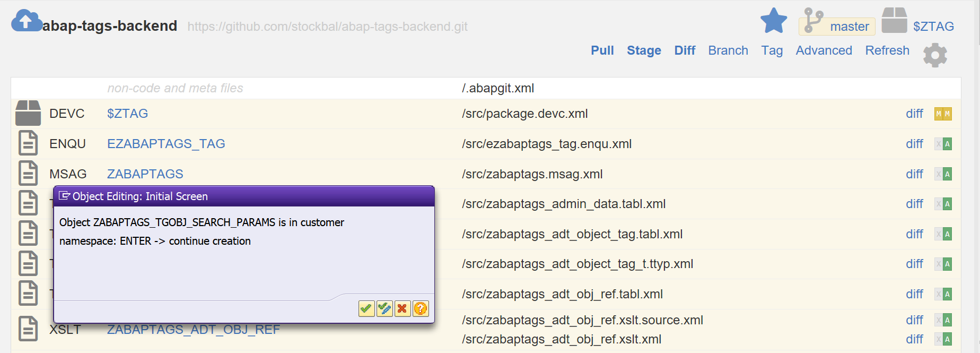Click ENQU row document icon
Image resolution: width=980 pixels, height=353 pixels.
tap(28, 143)
